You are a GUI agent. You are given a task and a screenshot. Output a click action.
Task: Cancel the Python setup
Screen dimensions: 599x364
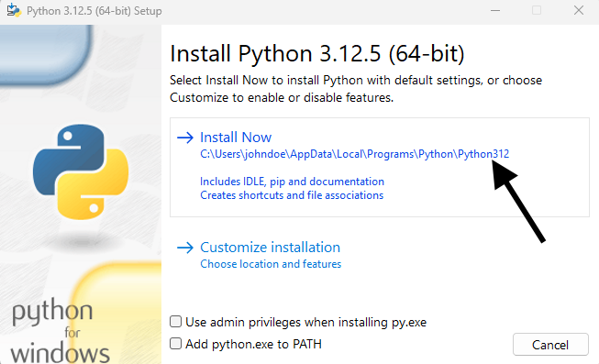point(550,345)
